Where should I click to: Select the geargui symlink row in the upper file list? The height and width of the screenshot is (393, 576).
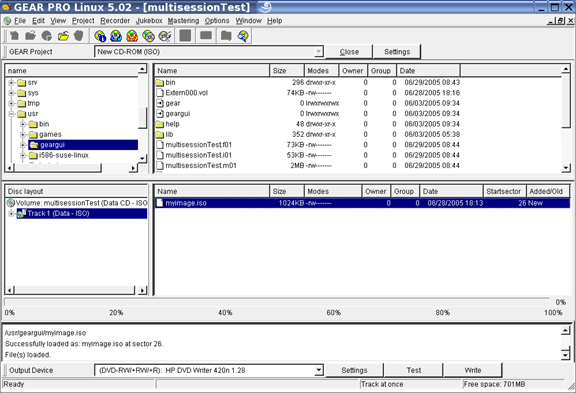click(308, 114)
